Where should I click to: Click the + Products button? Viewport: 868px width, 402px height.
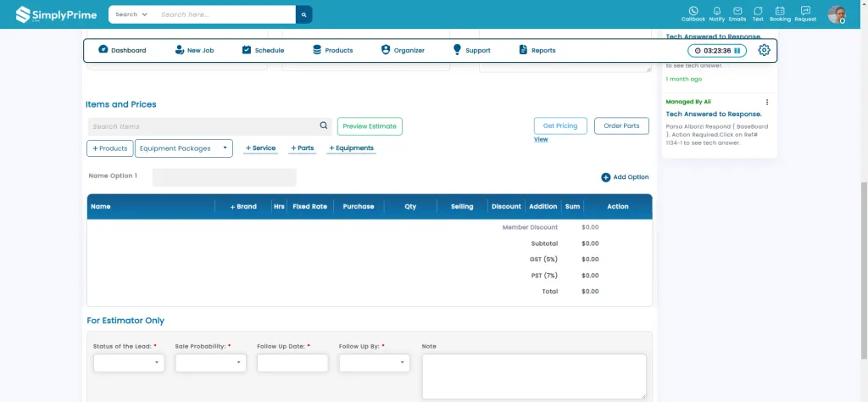tap(109, 148)
